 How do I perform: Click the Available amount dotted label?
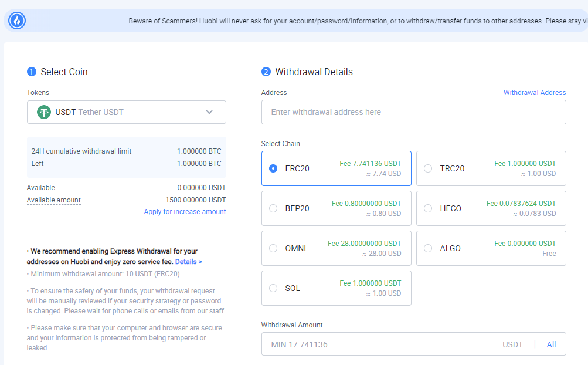[x=53, y=200]
